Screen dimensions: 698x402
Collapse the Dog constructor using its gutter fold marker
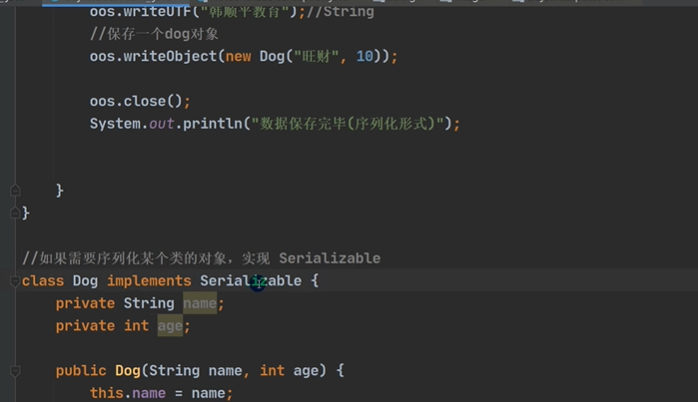click(15, 370)
